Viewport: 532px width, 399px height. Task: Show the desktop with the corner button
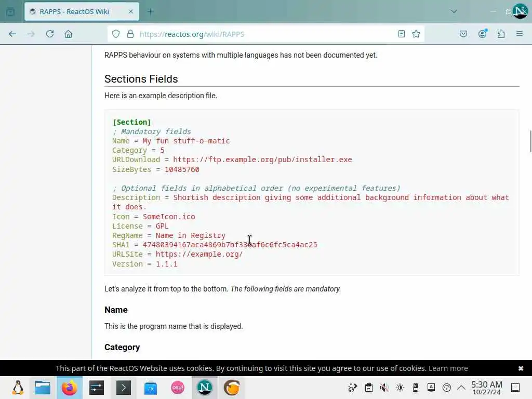pos(515,388)
